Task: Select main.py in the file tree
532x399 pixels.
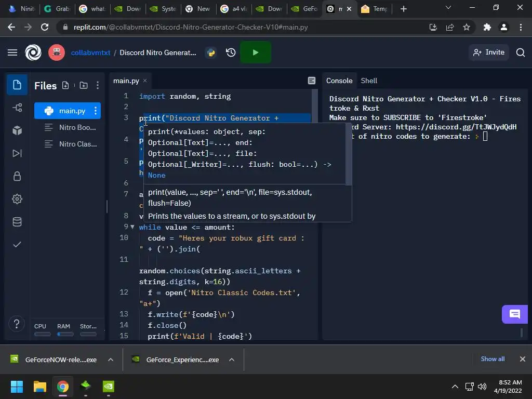Action: [68, 111]
